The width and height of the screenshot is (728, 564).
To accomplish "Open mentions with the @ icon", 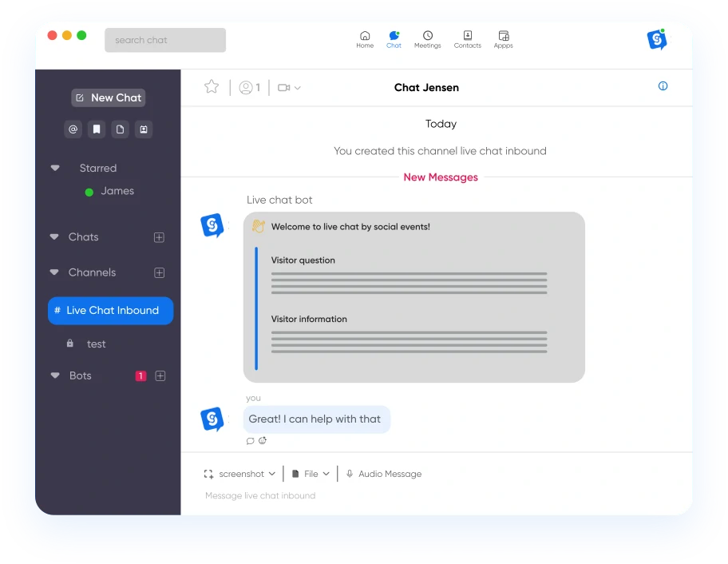I will point(73,129).
